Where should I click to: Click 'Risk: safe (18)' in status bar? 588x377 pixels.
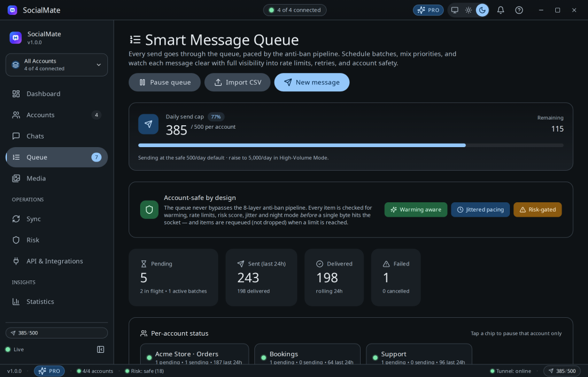144,371
